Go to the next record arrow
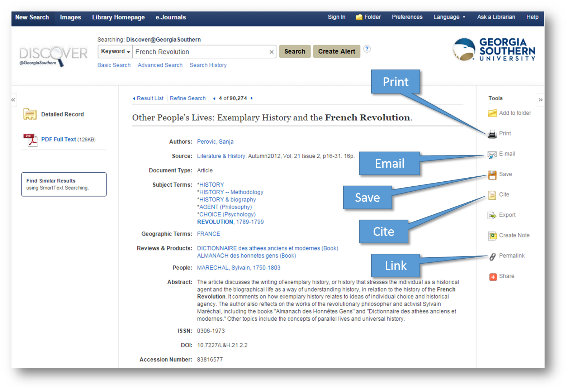 point(252,98)
